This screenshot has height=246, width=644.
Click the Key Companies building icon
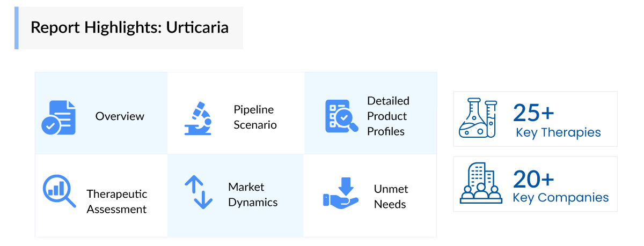pyautogui.click(x=478, y=183)
